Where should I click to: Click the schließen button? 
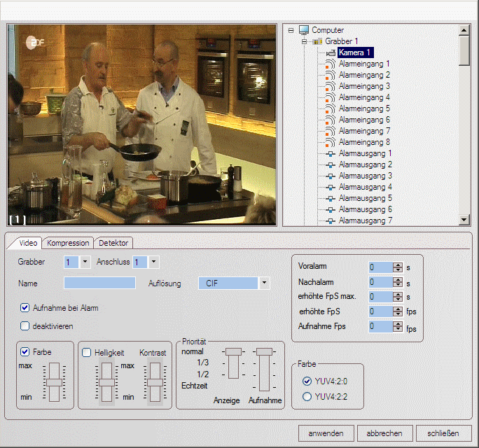pyautogui.click(x=443, y=433)
